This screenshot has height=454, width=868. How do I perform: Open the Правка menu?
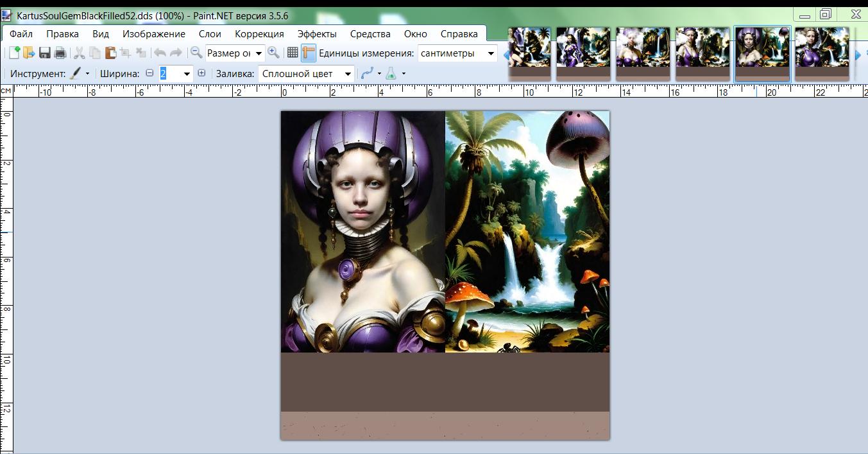[62, 34]
